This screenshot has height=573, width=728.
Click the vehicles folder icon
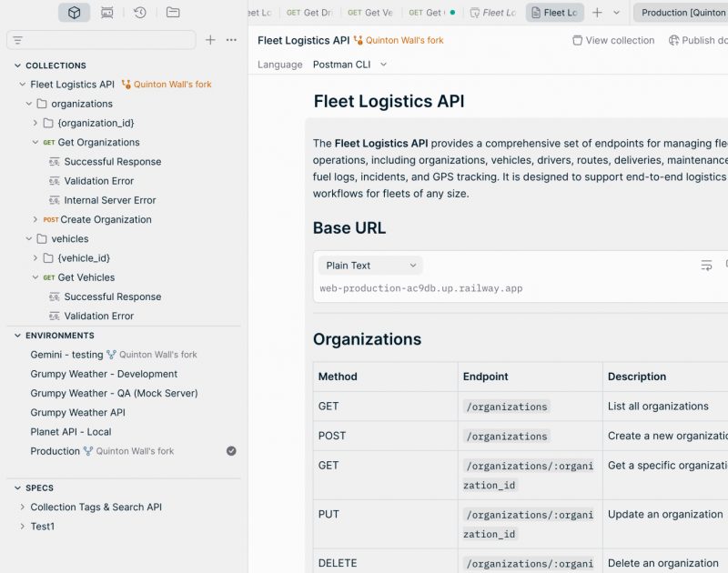point(42,238)
